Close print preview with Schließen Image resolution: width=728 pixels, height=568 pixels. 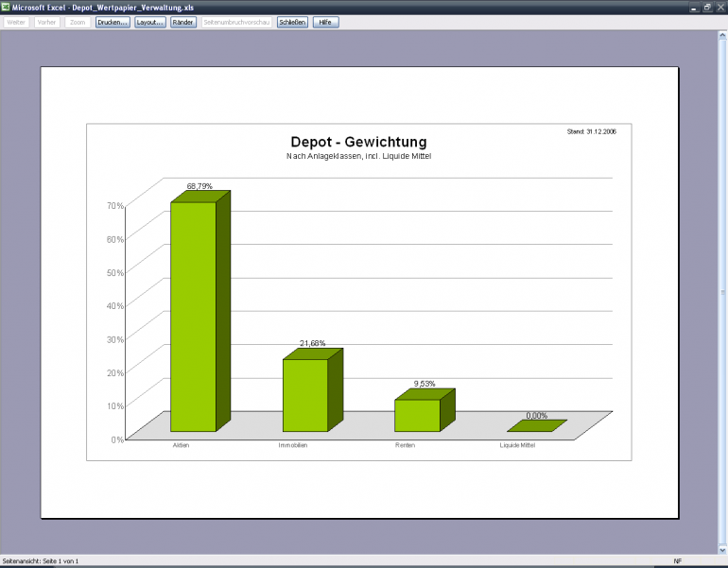tap(292, 23)
